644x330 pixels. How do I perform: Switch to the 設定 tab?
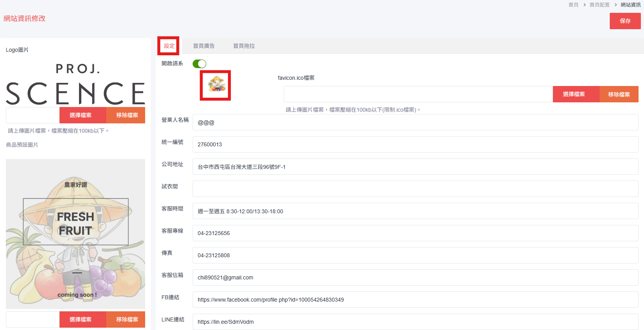[169, 46]
